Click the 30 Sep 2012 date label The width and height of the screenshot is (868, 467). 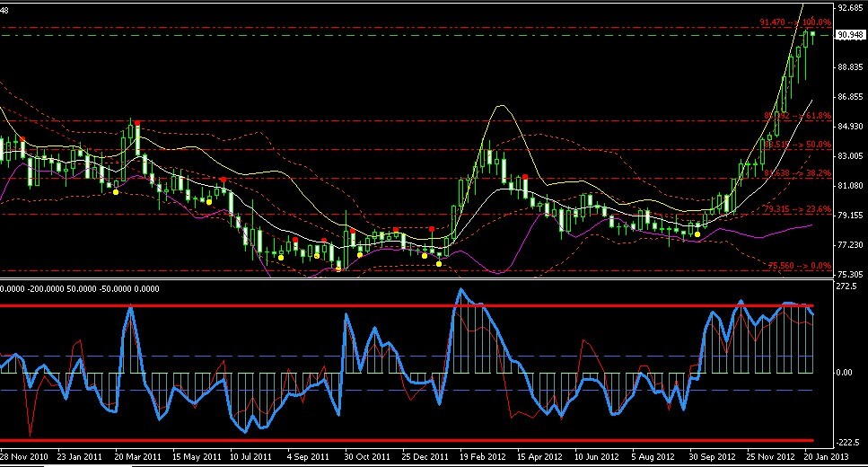click(x=712, y=457)
